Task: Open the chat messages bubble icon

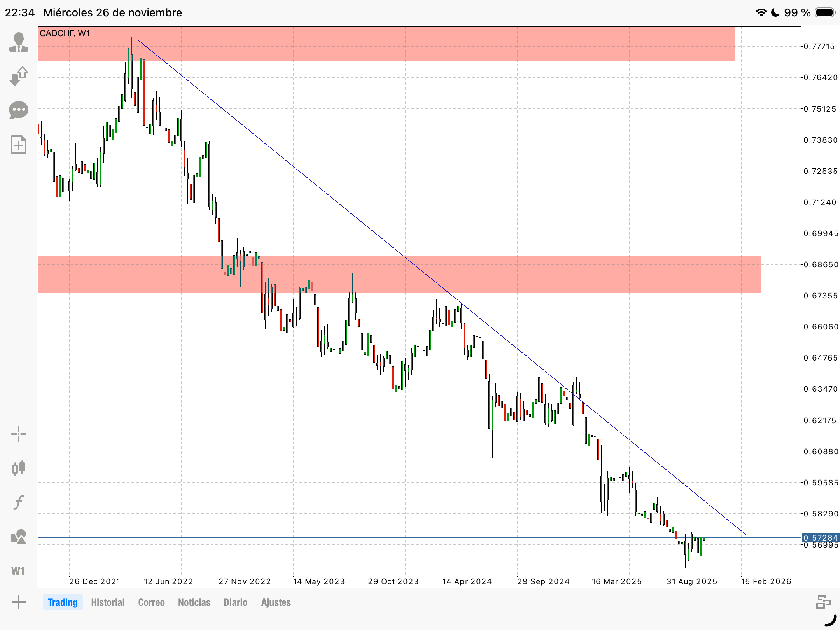Action: coord(18,110)
